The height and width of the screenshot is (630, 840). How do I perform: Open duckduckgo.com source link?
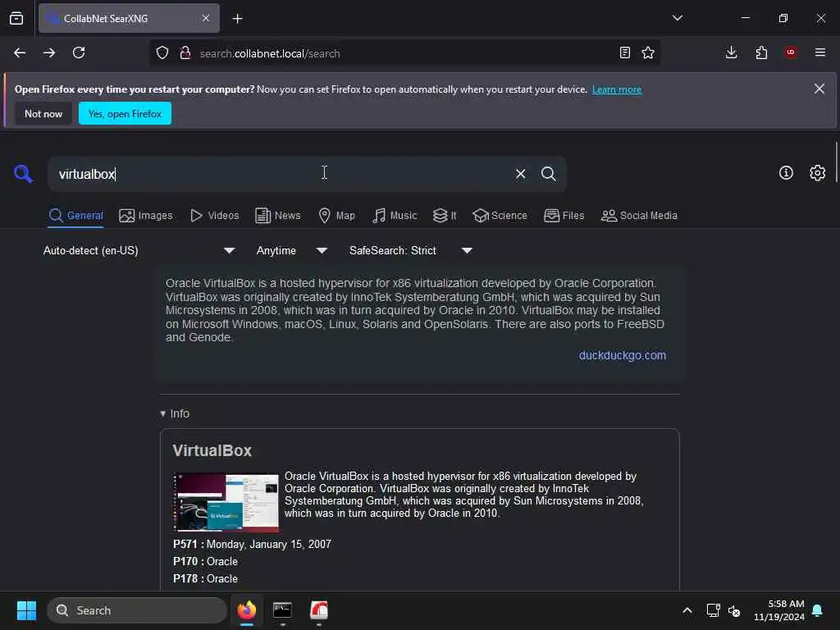tap(622, 355)
